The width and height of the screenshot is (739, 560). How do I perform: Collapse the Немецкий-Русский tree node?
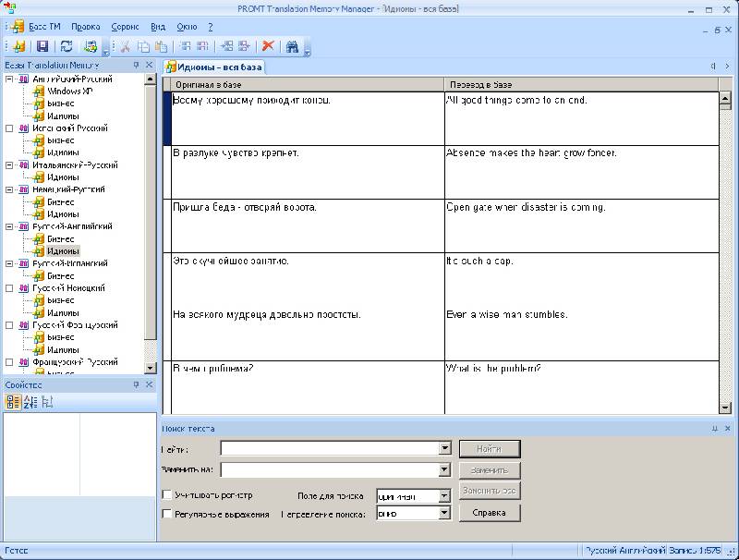click(x=9, y=189)
